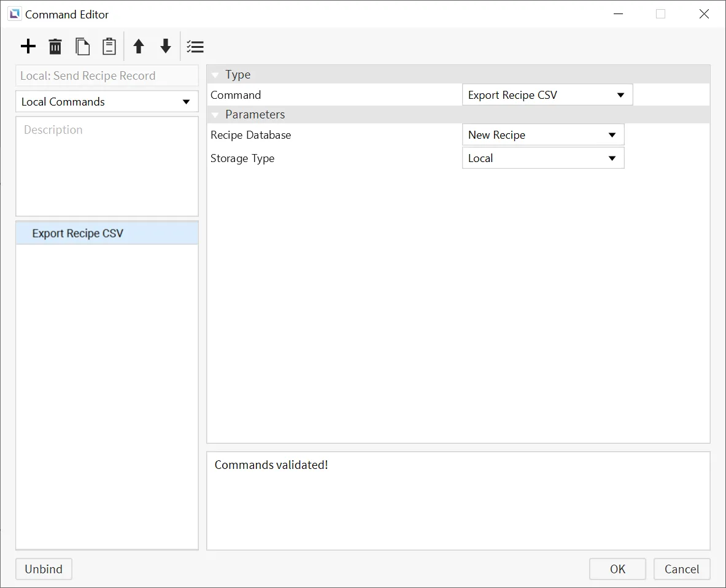Click the Command Editor app icon
The height and width of the screenshot is (588, 726).
[x=14, y=14]
